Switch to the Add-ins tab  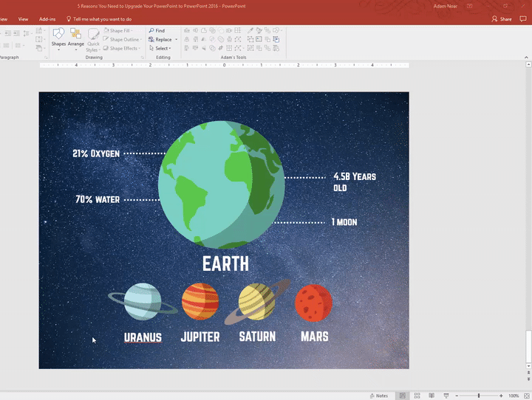(47, 18)
